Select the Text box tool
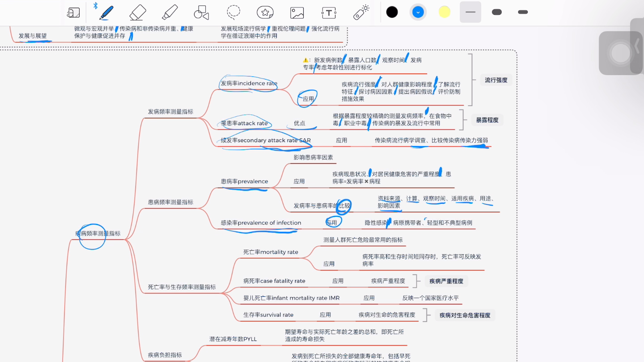The width and height of the screenshot is (644, 362). (329, 13)
